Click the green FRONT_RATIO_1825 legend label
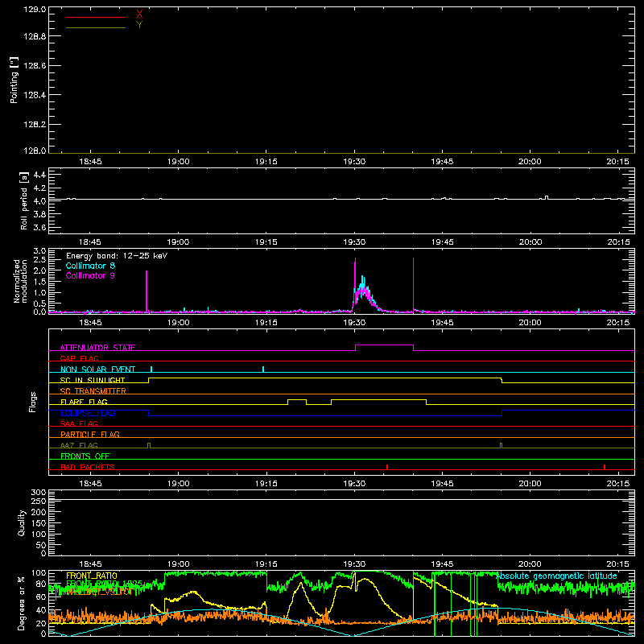Viewport: 644px width, 644px height. [x=104, y=584]
